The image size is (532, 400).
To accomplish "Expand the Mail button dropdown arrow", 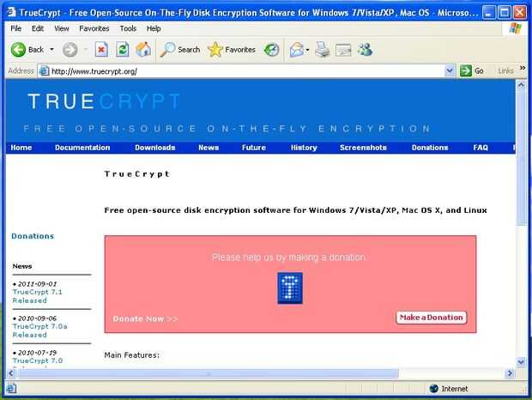I will point(307,50).
